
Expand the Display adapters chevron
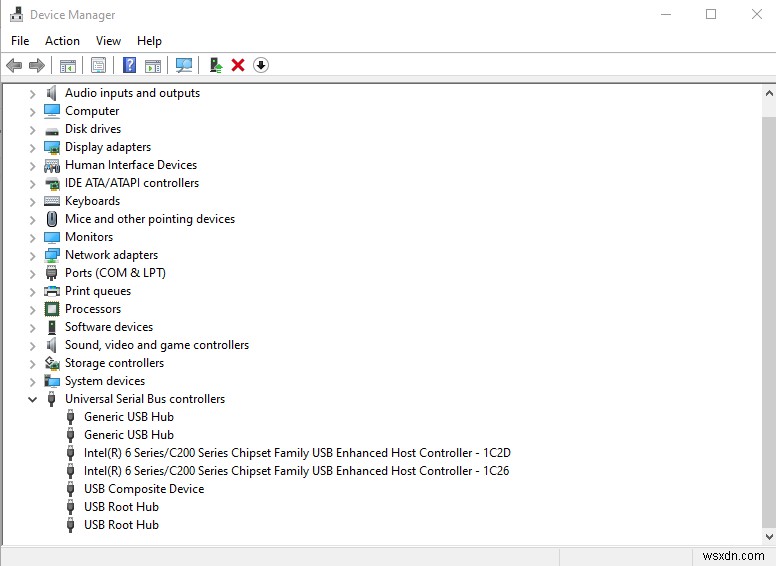(x=32, y=147)
